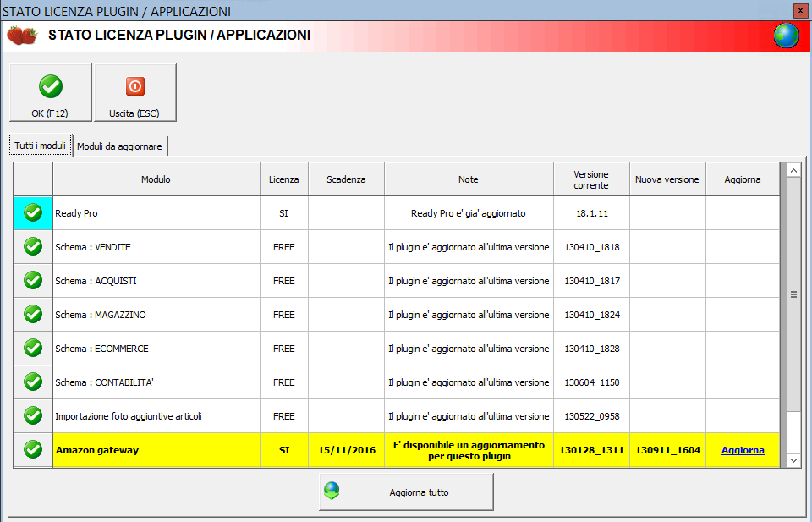Click the globe icon in the red header

pyautogui.click(x=786, y=36)
